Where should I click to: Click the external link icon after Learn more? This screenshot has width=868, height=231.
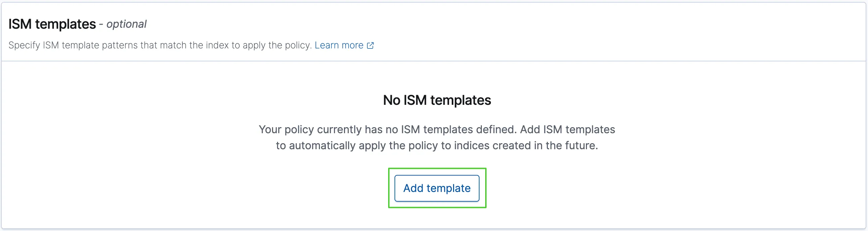(x=370, y=45)
